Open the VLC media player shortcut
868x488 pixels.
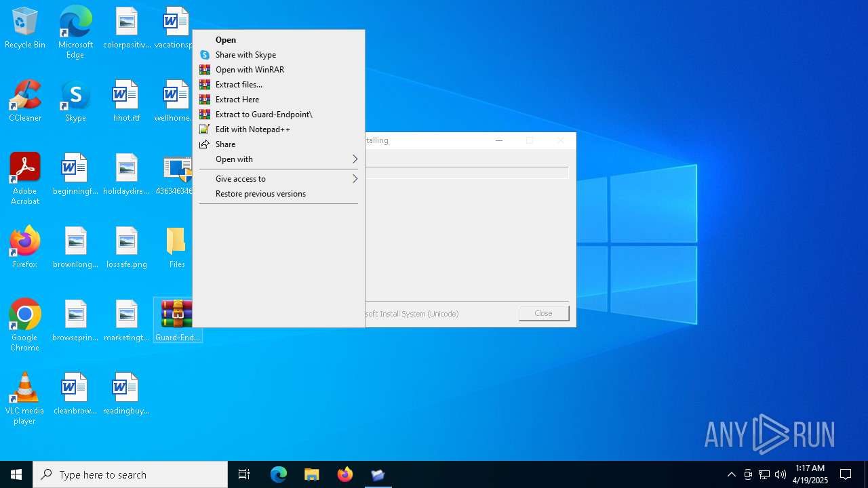tap(25, 399)
